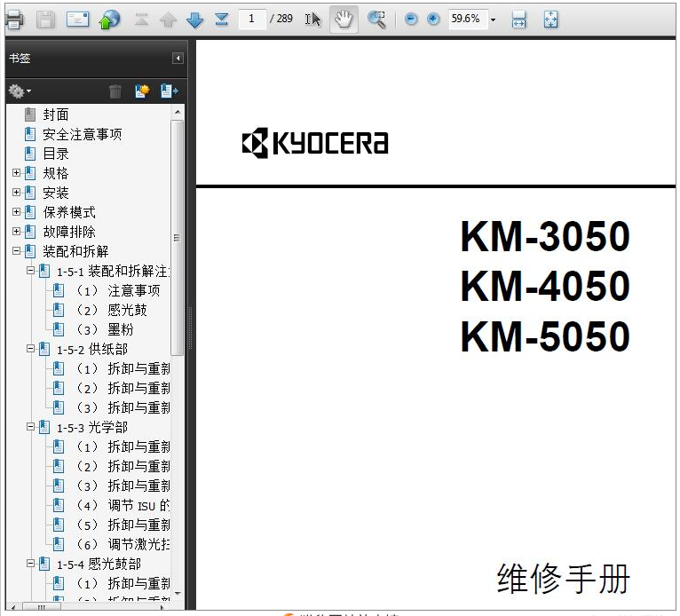The height and width of the screenshot is (616, 680).
Task: Click the KYOCERA logo on page
Action: point(315,143)
